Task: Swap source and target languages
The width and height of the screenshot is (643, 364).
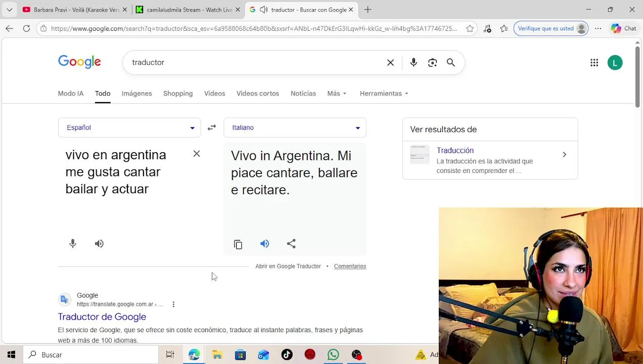Action: (x=212, y=127)
